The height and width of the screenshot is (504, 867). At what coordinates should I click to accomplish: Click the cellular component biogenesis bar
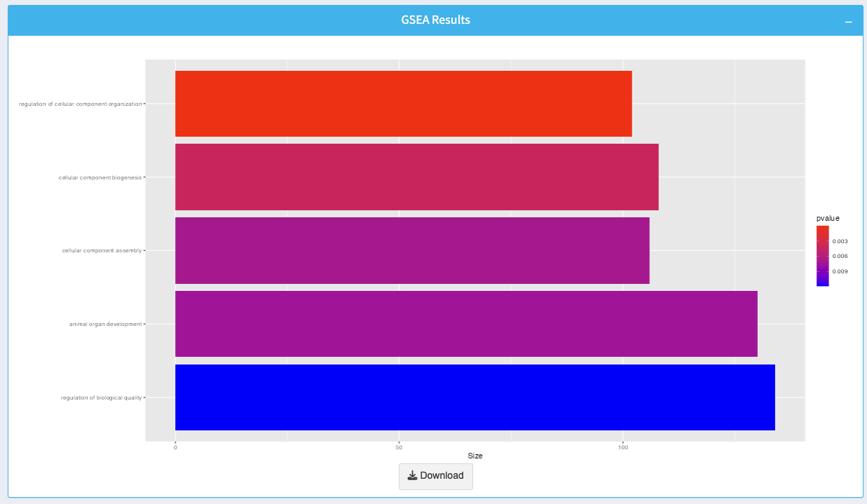[416, 177]
